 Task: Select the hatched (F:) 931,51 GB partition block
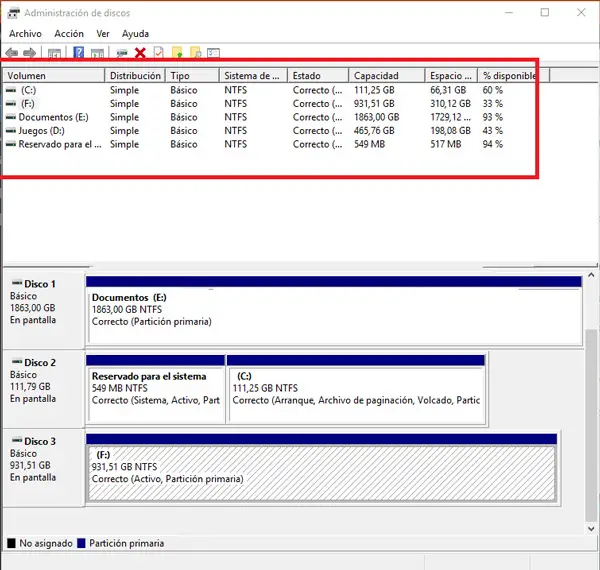pos(321,468)
